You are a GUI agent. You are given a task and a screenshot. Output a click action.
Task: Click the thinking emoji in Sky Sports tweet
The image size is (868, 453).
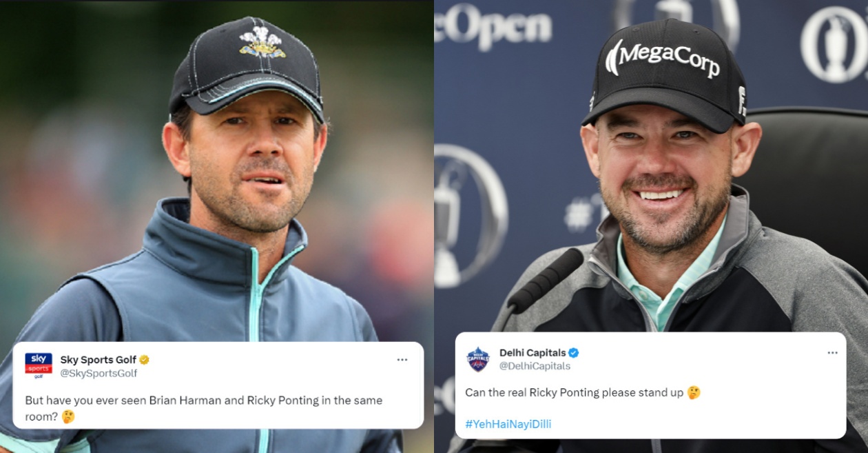(68, 416)
